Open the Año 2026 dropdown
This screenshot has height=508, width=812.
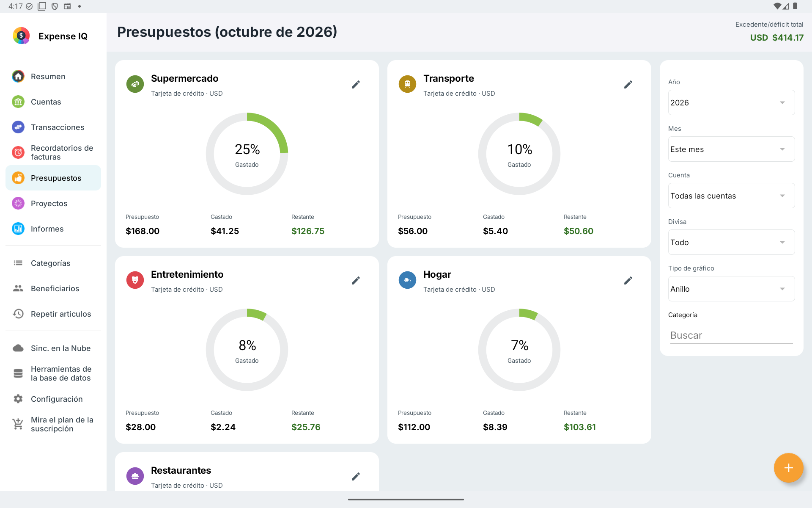731,102
